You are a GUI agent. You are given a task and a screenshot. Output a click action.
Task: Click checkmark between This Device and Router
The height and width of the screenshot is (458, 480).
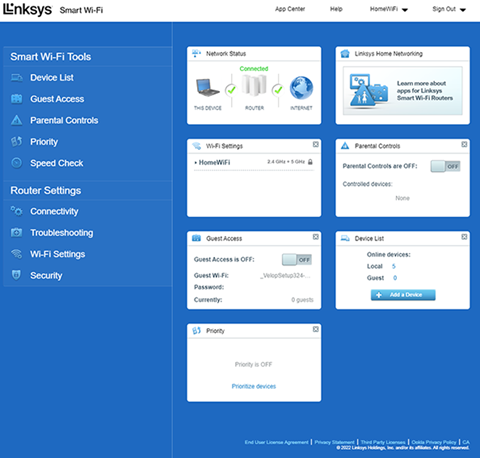point(231,89)
